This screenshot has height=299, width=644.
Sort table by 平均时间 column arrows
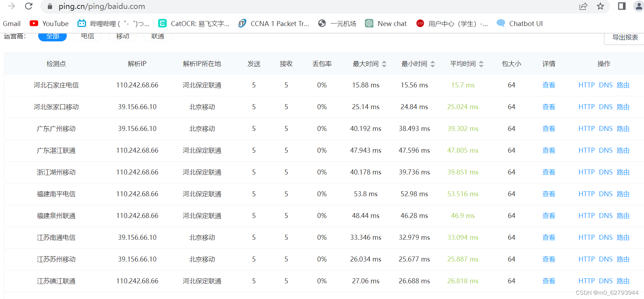(x=481, y=64)
